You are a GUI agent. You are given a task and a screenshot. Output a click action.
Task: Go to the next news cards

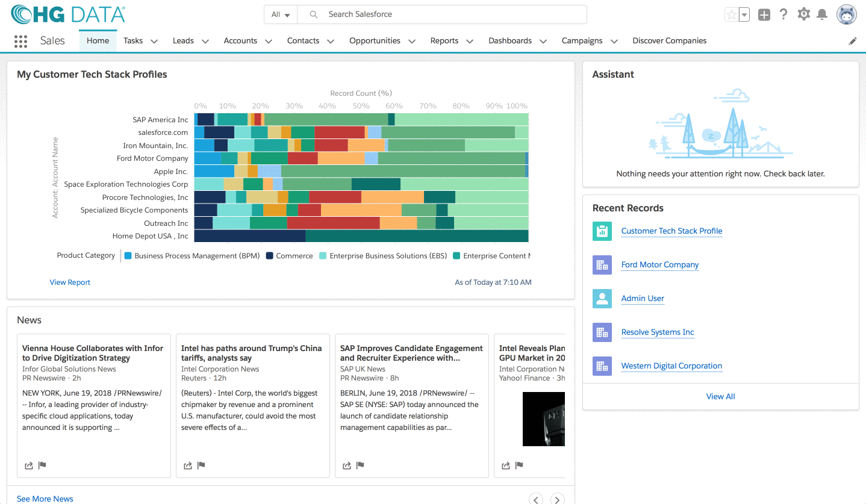pyautogui.click(x=558, y=499)
